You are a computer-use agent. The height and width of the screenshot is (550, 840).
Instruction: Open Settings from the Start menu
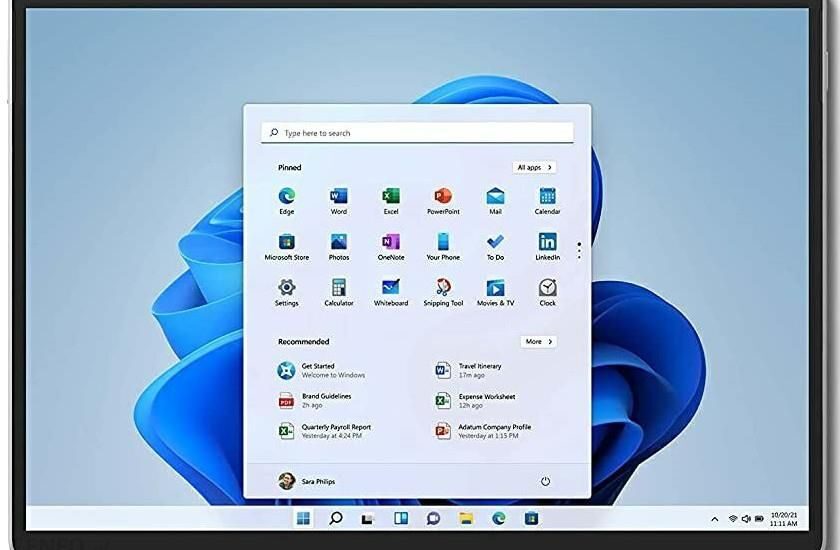pos(287,292)
